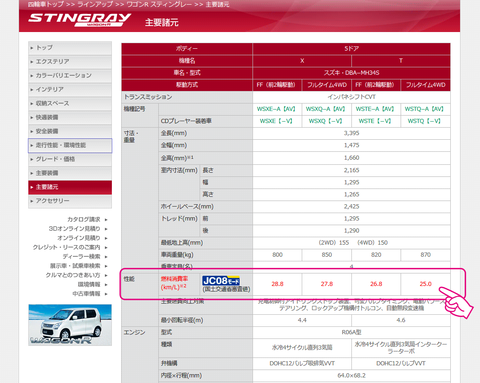Click the 850 vehicle weight cell
480x383 pixels.
(327, 255)
